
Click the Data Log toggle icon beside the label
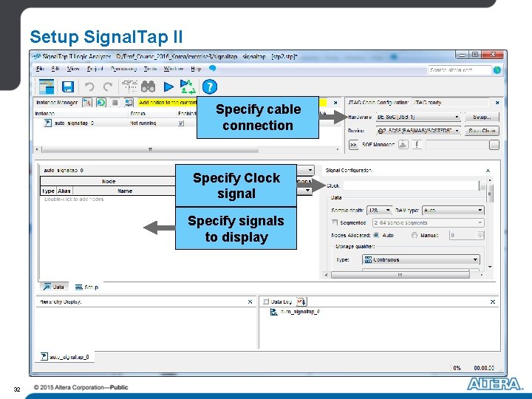tap(301, 301)
